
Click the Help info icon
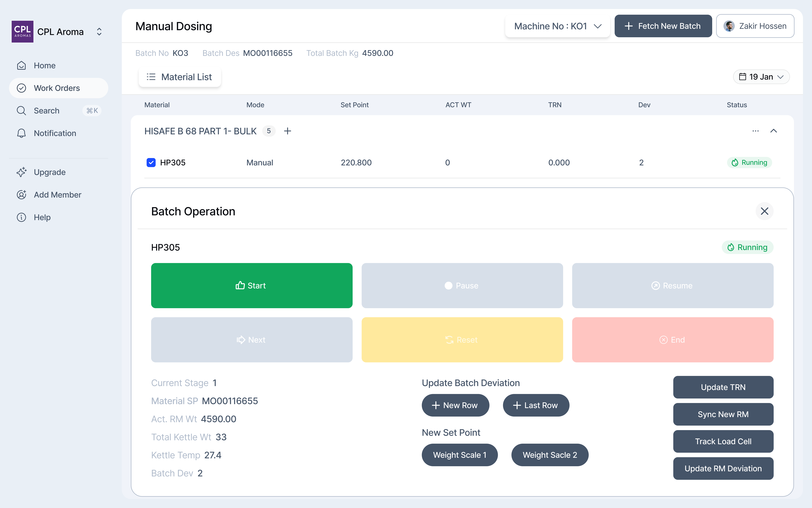point(21,217)
